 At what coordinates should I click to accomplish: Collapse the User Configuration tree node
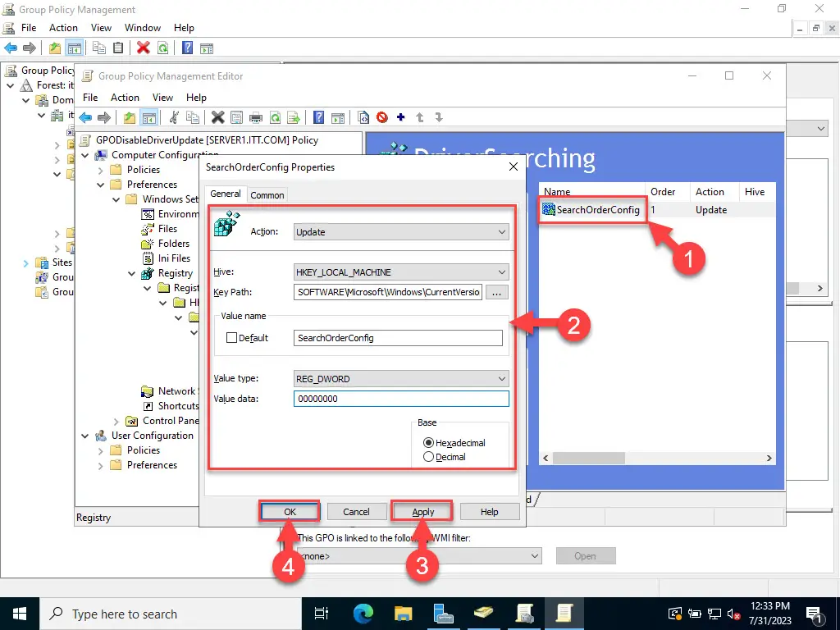[x=85, y=436]
